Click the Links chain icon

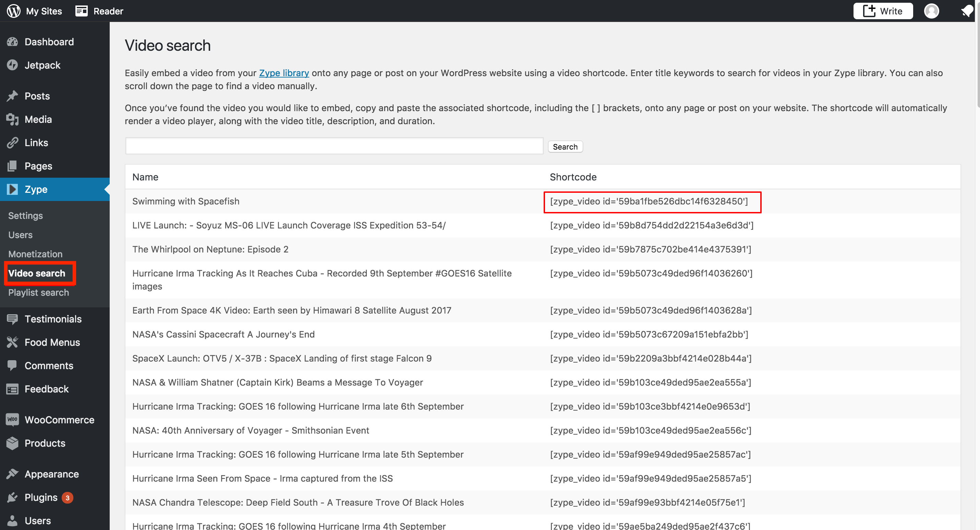[12, 142]
